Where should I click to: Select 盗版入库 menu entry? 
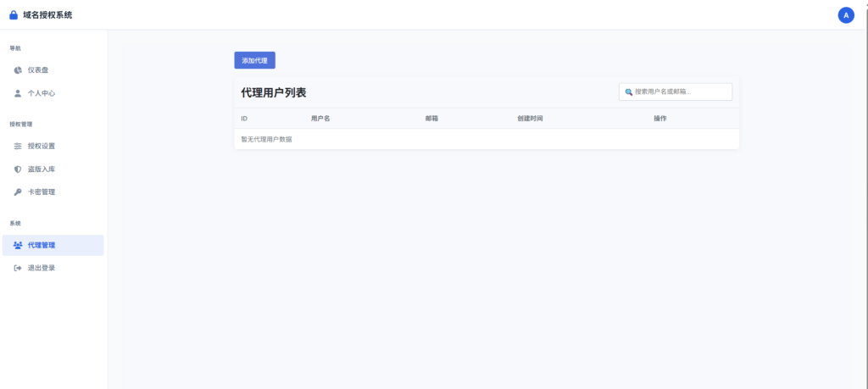coord(53,169)
